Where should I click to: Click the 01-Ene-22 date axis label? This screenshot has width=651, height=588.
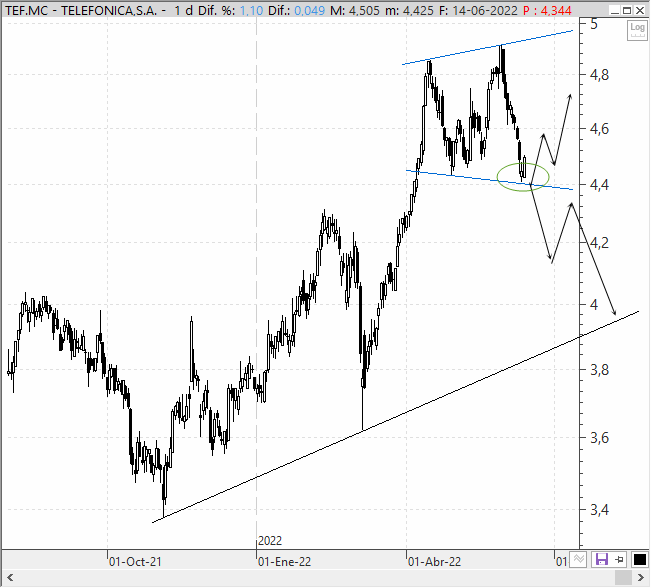pos(284,562)
